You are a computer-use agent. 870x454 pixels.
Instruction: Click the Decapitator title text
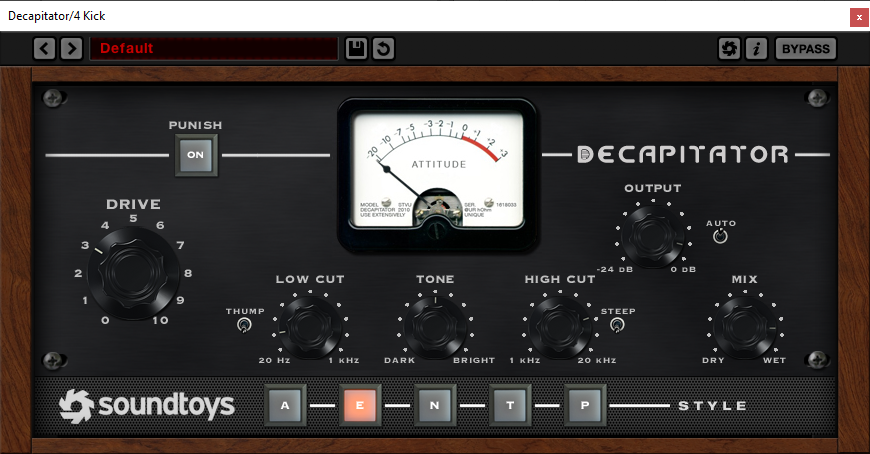683,154
